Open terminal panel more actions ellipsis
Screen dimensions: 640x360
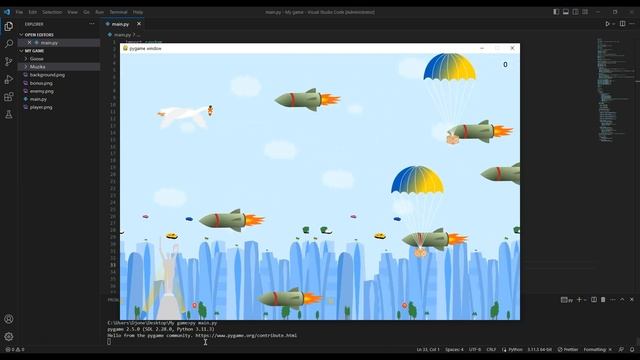pyautogui.click(x=613, y=300)
